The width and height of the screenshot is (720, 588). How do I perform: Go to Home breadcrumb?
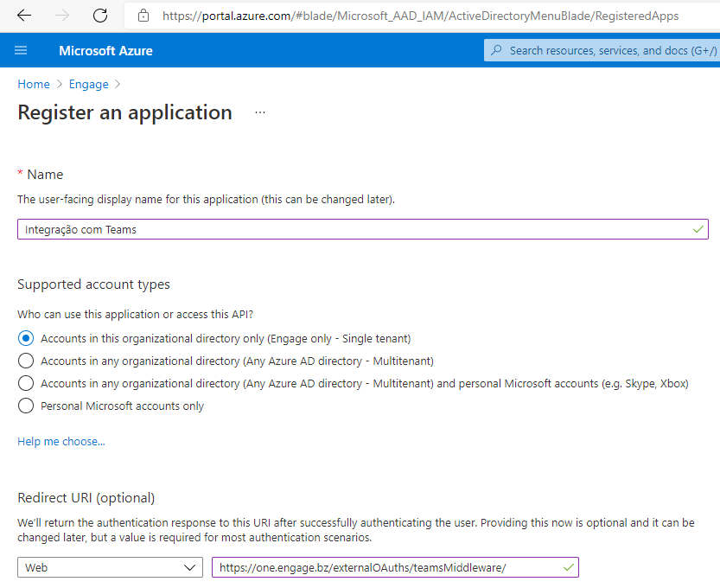pos(34,84)
